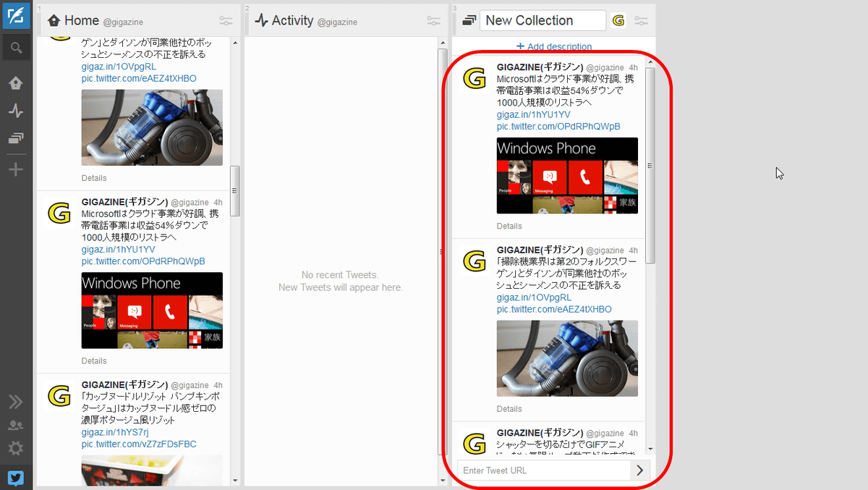The height and width of the screenshot is (490, 868).
Task: Open GIGAZINE author name on Home Microsoft tweet
Action: (x=124, y=202)
